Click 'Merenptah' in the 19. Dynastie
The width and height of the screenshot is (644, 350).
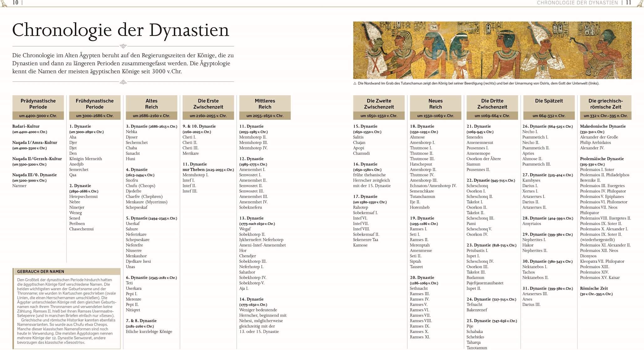pos(420,245)
